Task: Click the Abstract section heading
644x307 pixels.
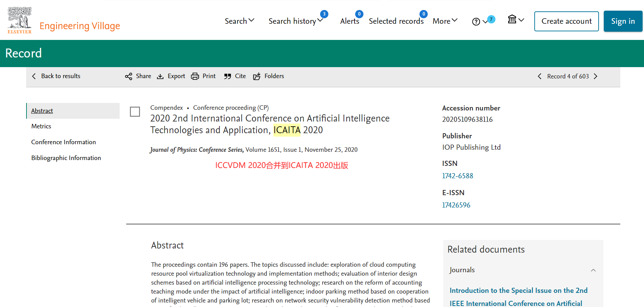Action: click(x=167, y=245)
